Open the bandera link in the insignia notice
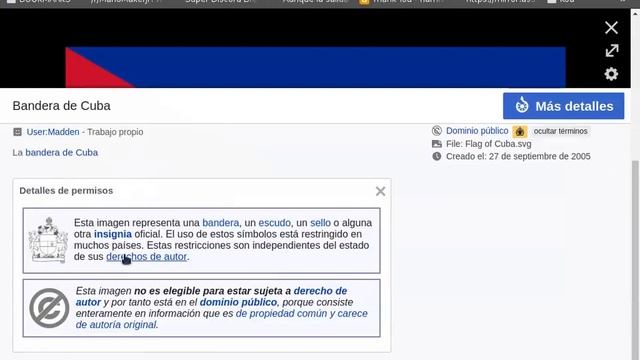Viewport: 640px width, 360px height. tap(220, 223)
